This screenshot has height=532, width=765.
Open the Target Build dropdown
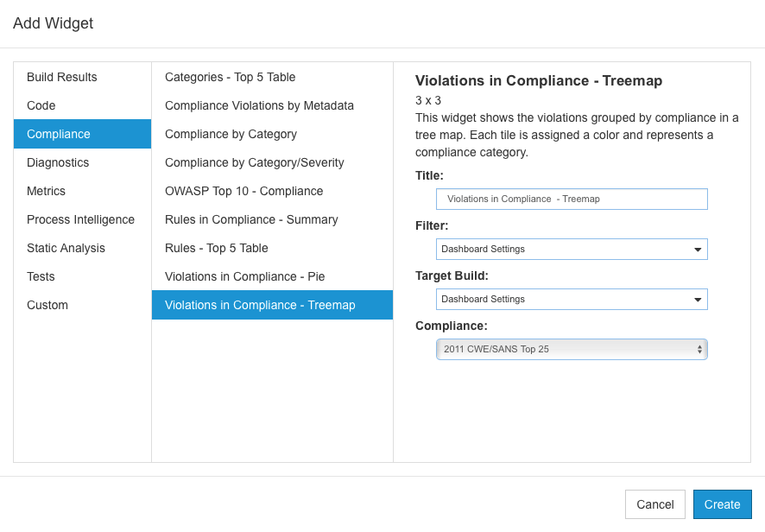[x=572, y=299]
